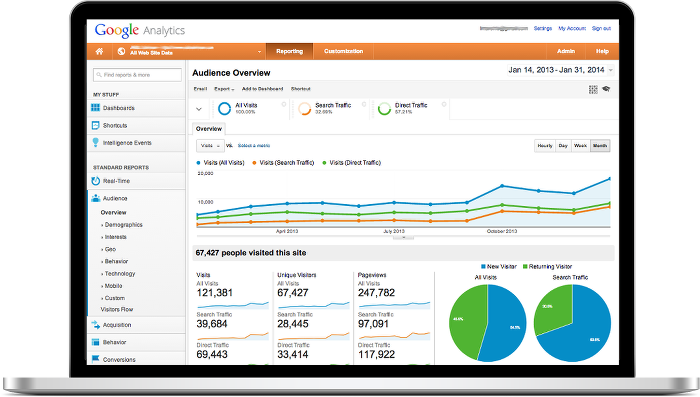Click the chart resize handle below graph
This screenshot has height=397, width=700.
click(x=403, y=238)
